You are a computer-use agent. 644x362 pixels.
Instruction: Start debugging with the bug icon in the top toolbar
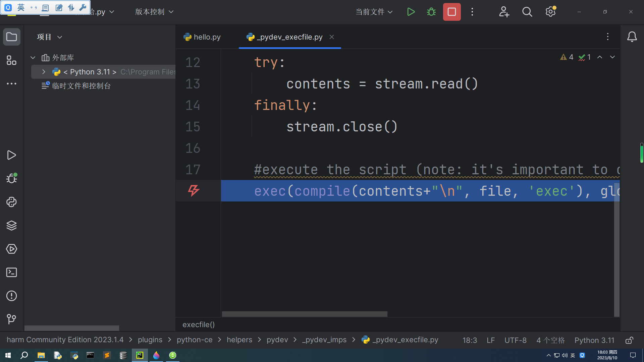(431, 12)
